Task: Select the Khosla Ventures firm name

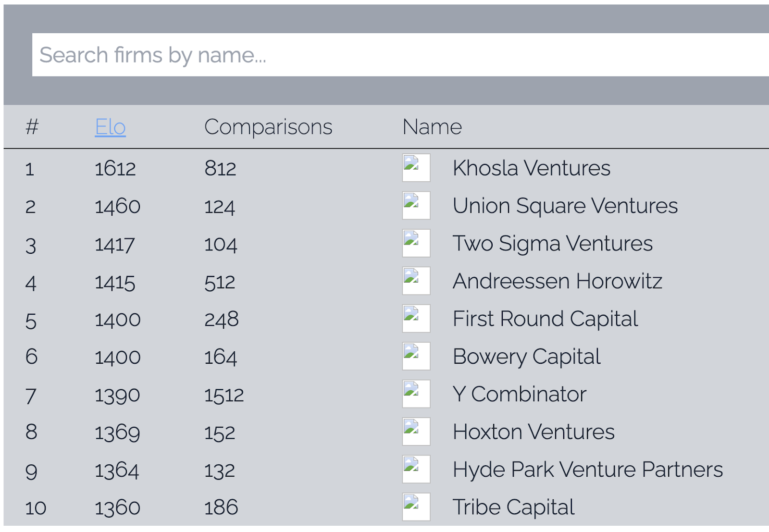Action: pyautogui.click(x=532, y=168)
